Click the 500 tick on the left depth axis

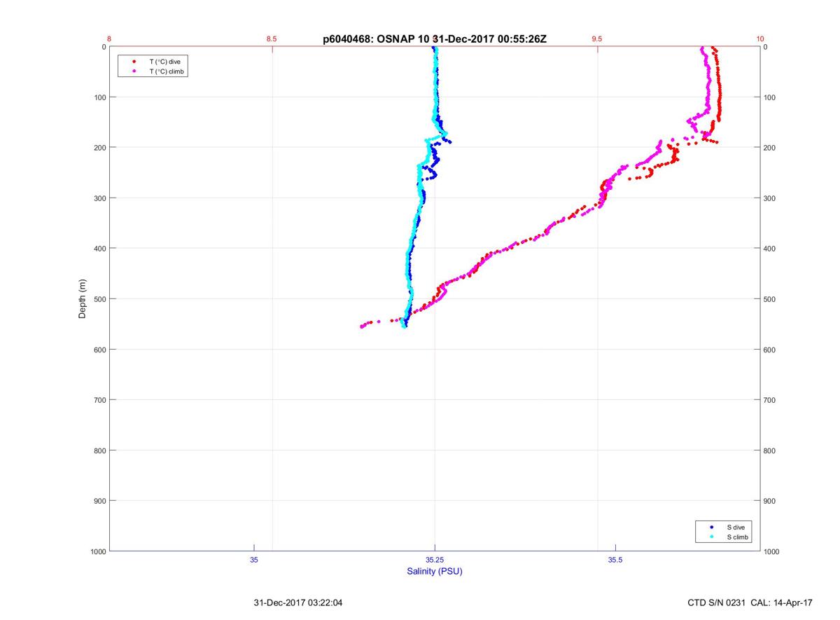point(99,299)
